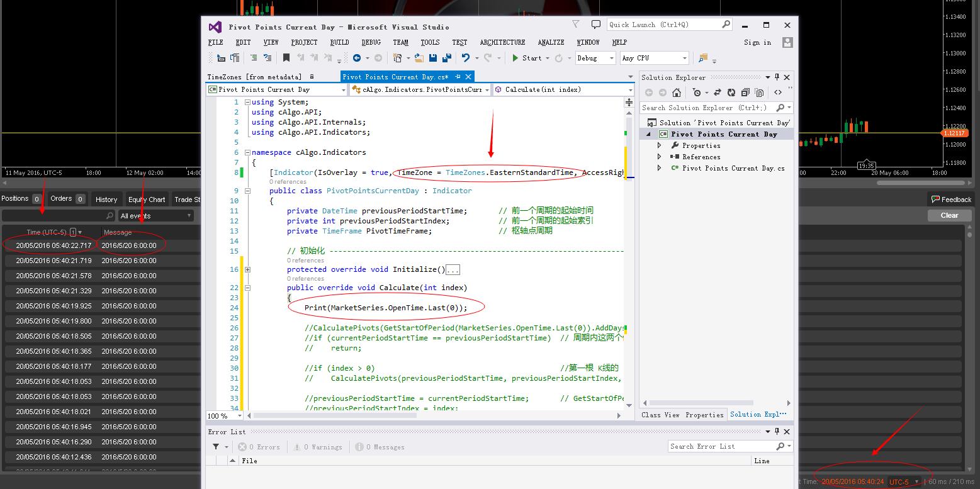
Task: Click the Error List filter funnel icon
Action: click(216, 447)
